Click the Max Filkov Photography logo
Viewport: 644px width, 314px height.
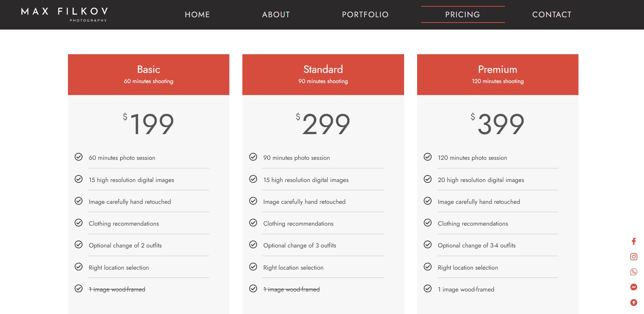click(x=64, y=14)
